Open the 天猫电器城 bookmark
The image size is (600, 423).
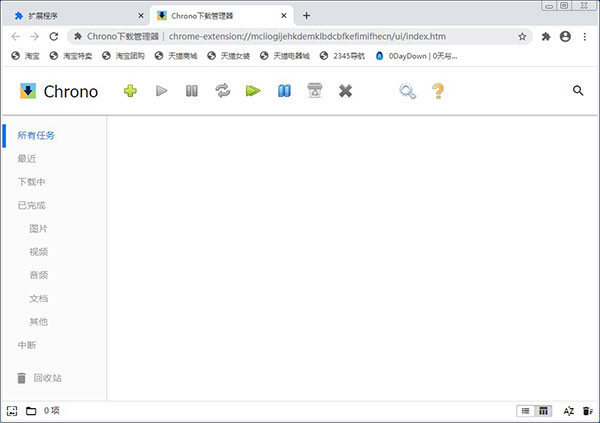(285, 56)
